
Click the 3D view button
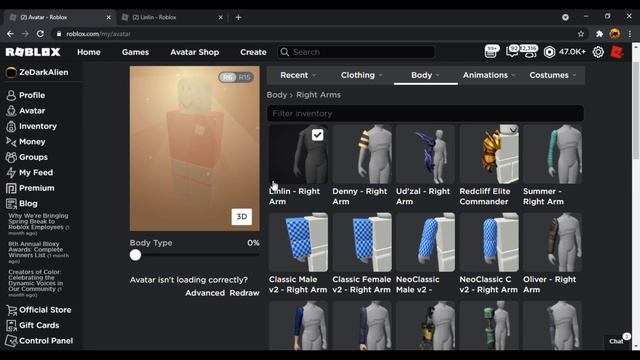click(242, 216)
